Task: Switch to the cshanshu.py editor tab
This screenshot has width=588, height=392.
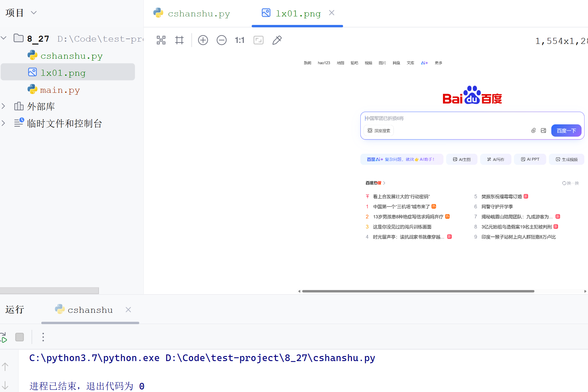Action: click(192, 13)
